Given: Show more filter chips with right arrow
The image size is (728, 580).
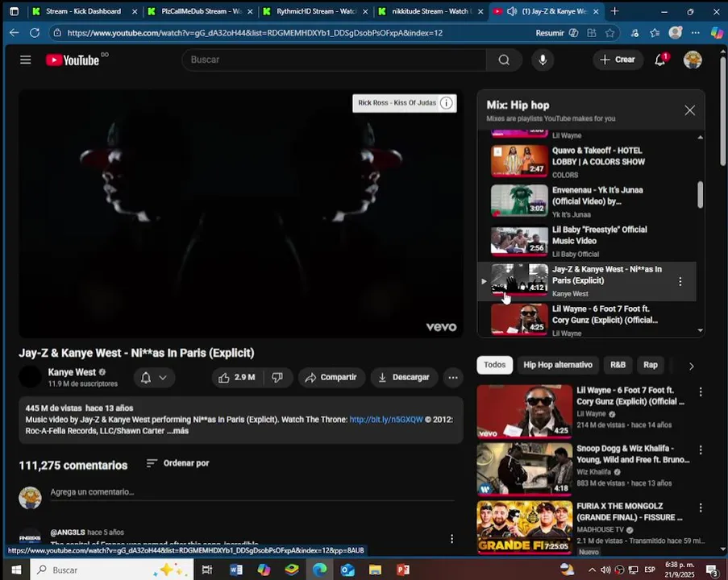Looking at the screenshot, I should tap(691, 366).
